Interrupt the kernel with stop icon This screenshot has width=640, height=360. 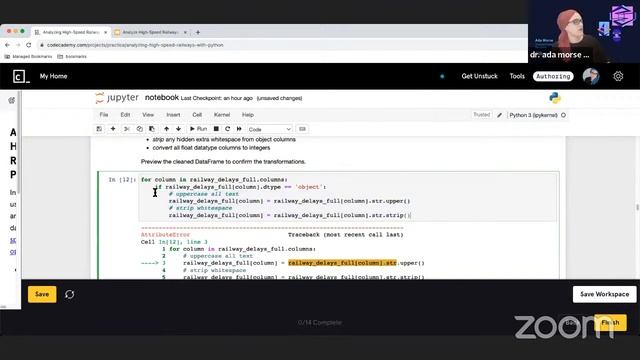pos(216,129)
